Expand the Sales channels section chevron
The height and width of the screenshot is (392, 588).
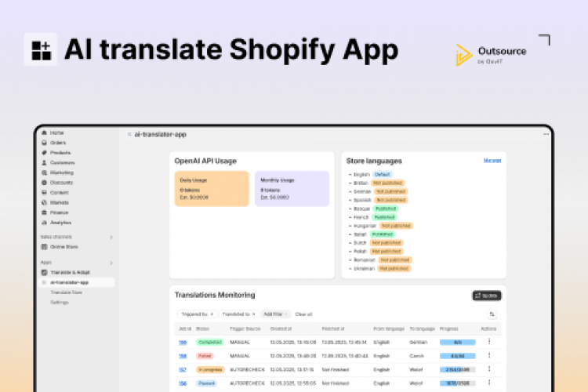point(111,237)
